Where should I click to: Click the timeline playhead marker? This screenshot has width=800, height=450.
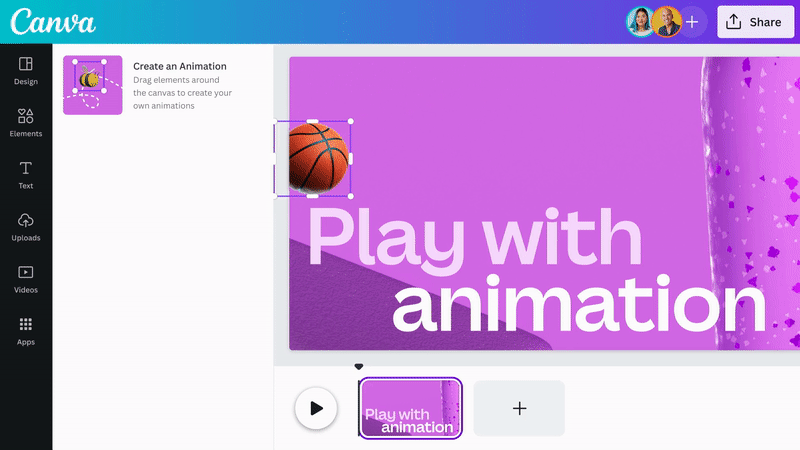click(359, 367)
